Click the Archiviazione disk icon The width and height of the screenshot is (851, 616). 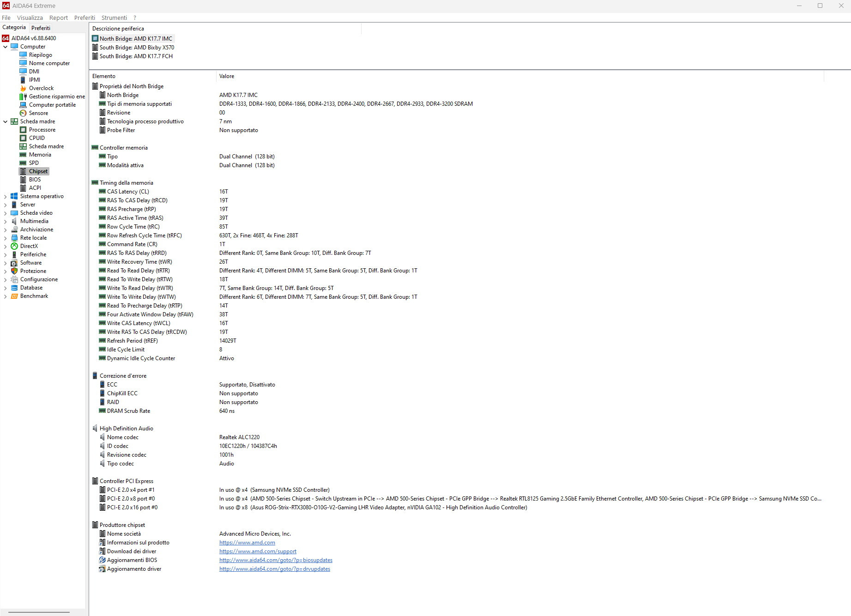click(14, 229)
